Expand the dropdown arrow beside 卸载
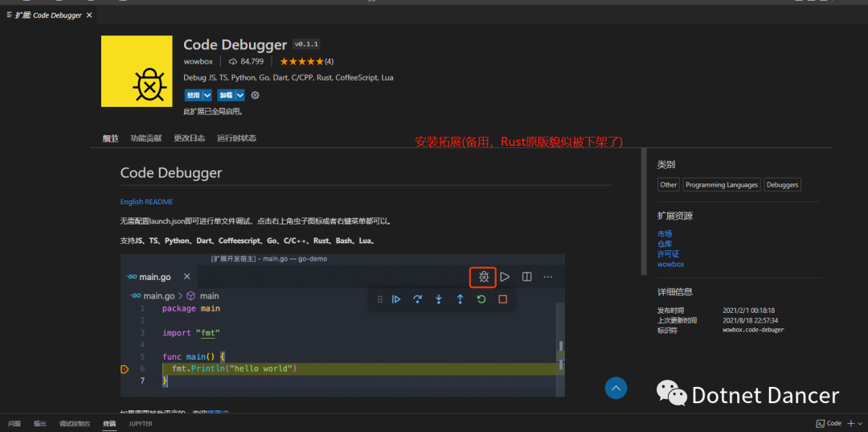Viewport: 868px width, 432px height. click(x=240, y=95)
